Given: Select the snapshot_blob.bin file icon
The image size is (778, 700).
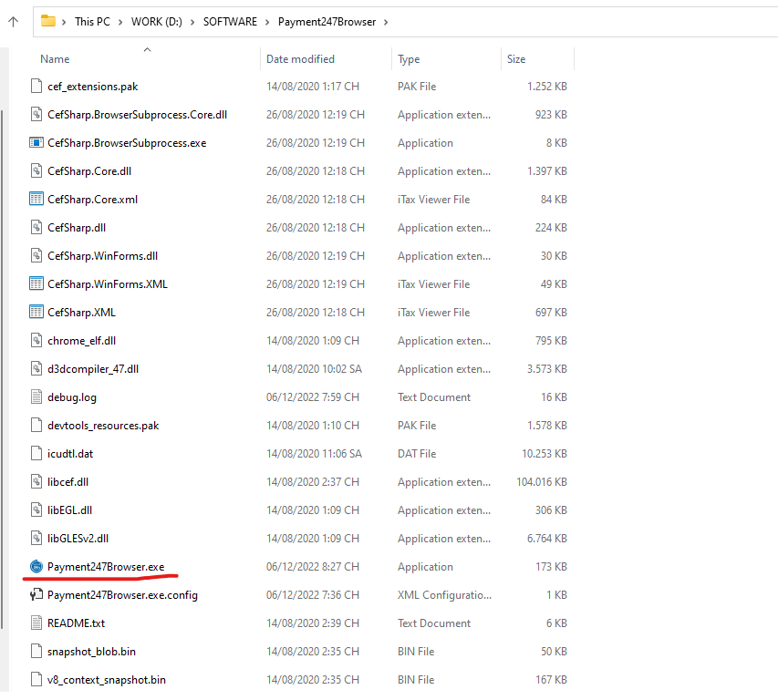Looking at the screenshot, I should (36, 651).
